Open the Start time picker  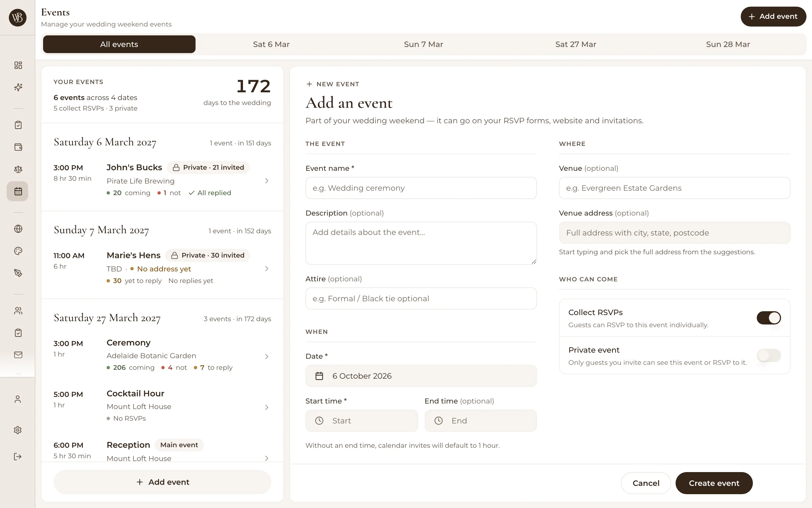click(x=362, y=421)
